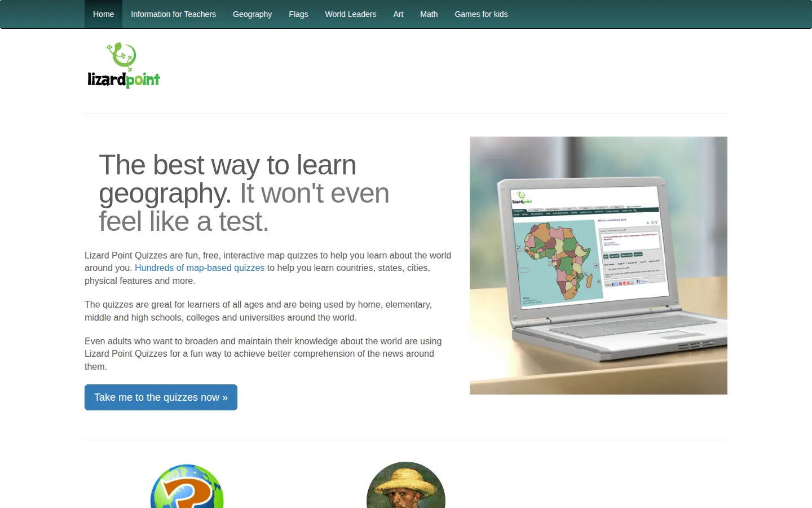This screenshot has height=508, width=812.
Task: Click the straw hat portrait painting icon
Action: click(406, 485)
